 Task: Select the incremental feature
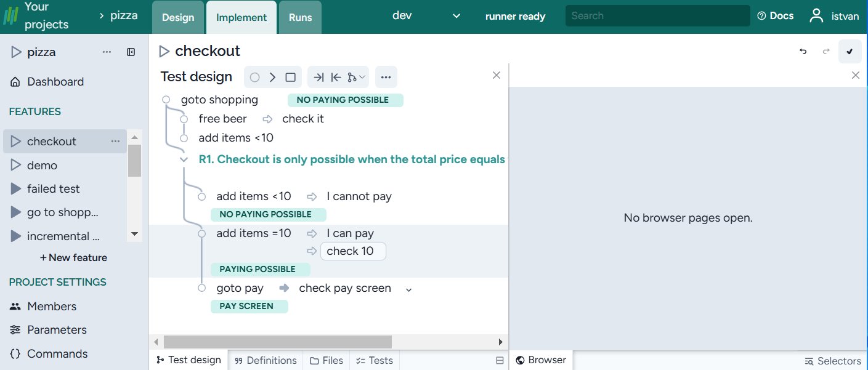tap(63, 236)
